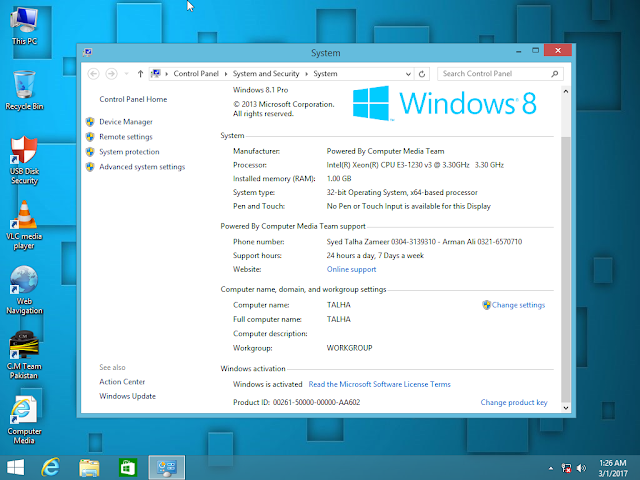Go back using the Back arrow
Screen dimensions: 640x480
(93, 74)
